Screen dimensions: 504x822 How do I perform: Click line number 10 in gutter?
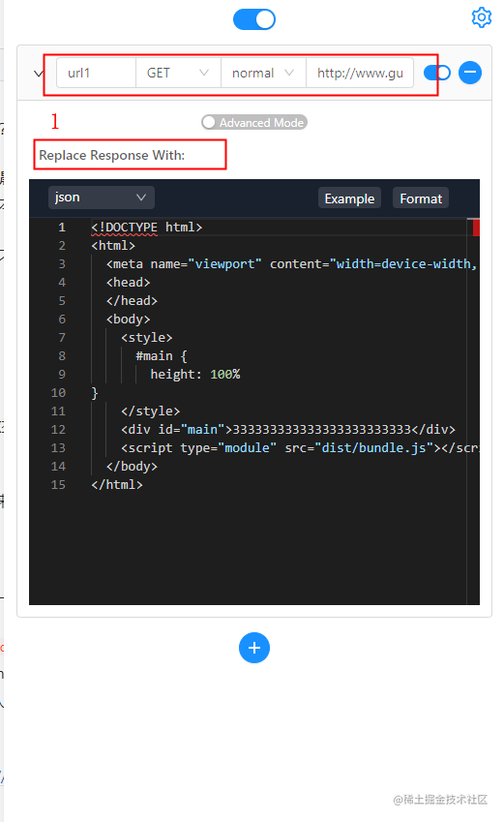[x=58, y=393]
